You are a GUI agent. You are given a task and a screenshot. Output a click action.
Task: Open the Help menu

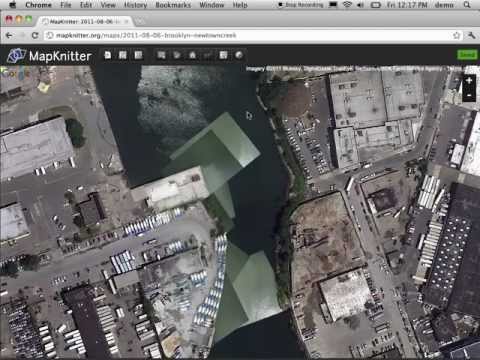coord(240,5)
